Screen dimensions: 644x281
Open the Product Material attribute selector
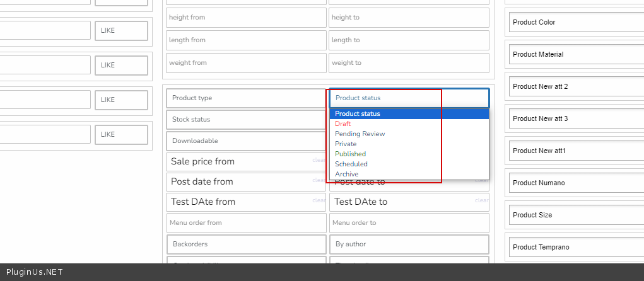tap(575, 55)
